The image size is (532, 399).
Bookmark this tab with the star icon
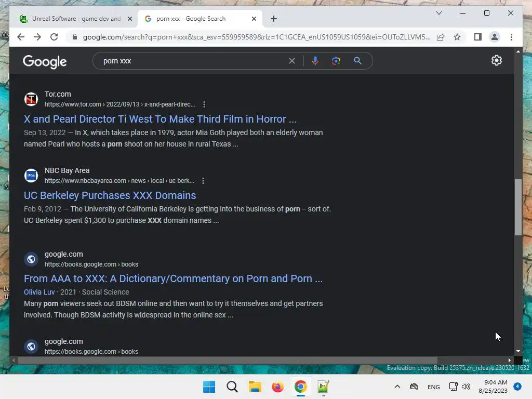(457, 37)
